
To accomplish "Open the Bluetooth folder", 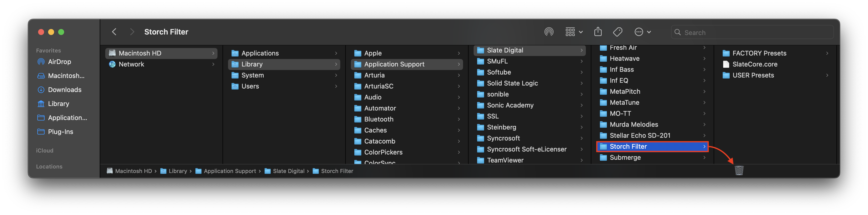I will pos(407,119).
